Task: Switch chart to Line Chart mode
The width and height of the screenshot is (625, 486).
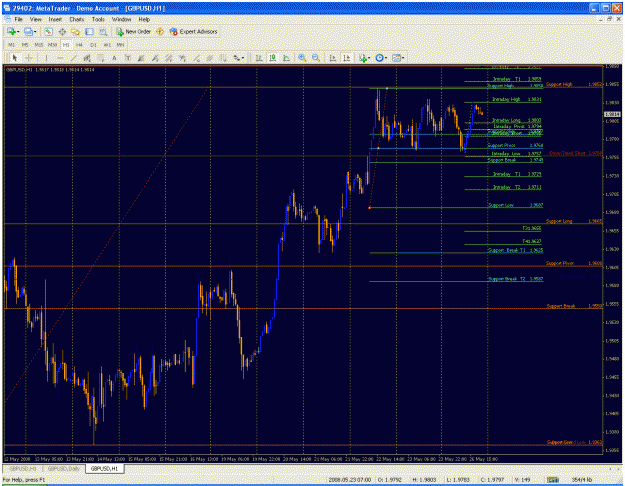Action: click(286, 58)
